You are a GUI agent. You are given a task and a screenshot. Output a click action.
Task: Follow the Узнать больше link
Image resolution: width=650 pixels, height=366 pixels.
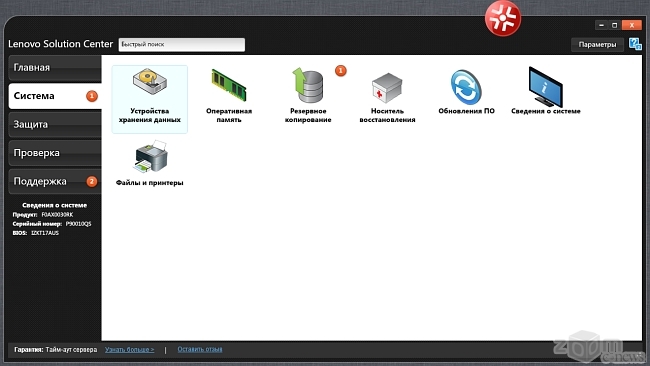[x=129, y=349]
